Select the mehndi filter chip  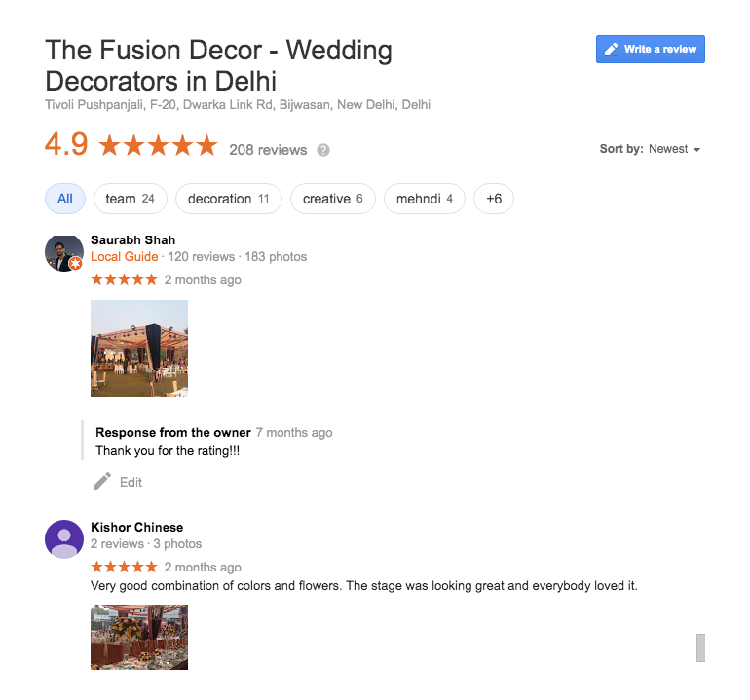point(425,199)
